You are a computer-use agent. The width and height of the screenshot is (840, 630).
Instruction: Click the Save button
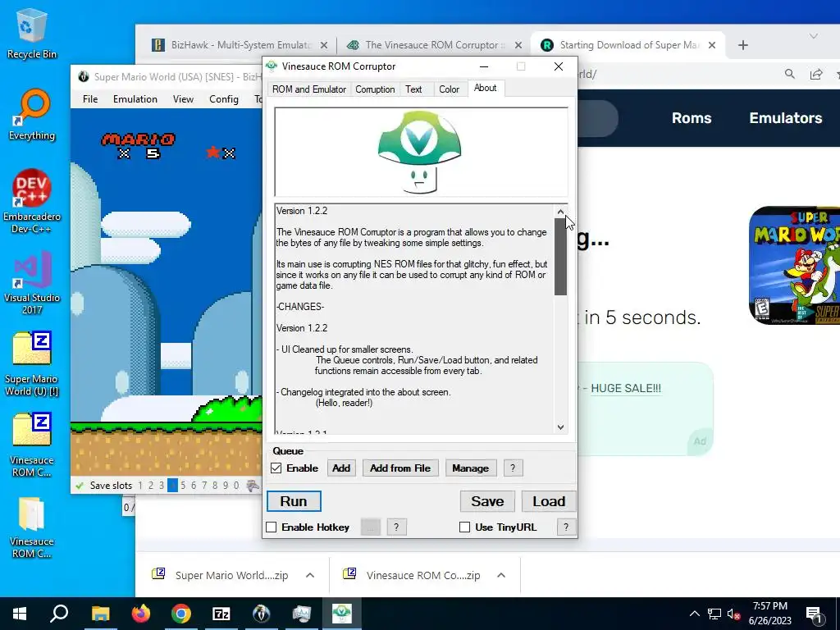[487, 501]
